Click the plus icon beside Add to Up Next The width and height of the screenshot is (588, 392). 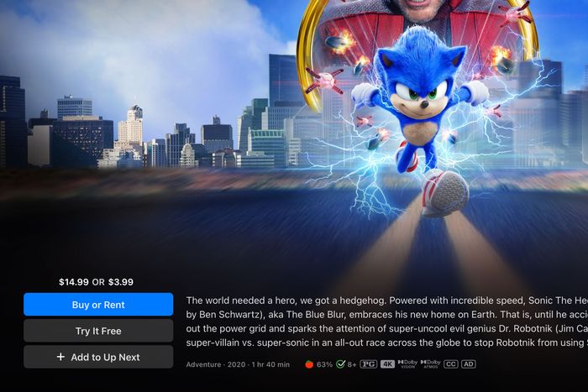(x=60, y=357)
